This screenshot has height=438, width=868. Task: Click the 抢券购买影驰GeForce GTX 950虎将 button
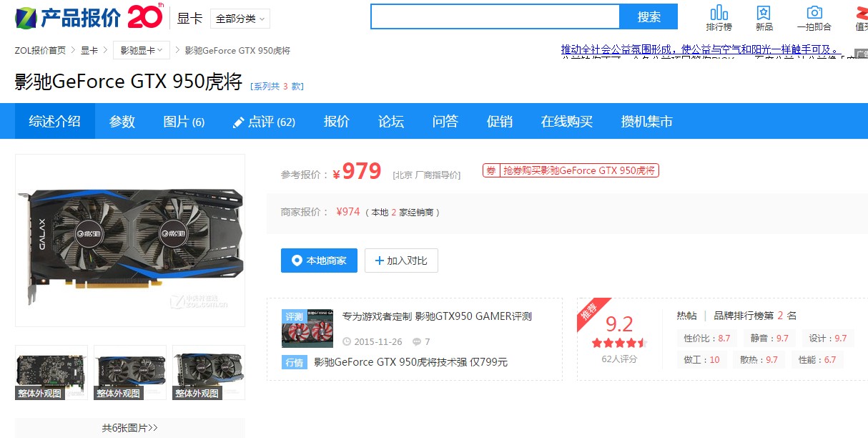point(571,170)
